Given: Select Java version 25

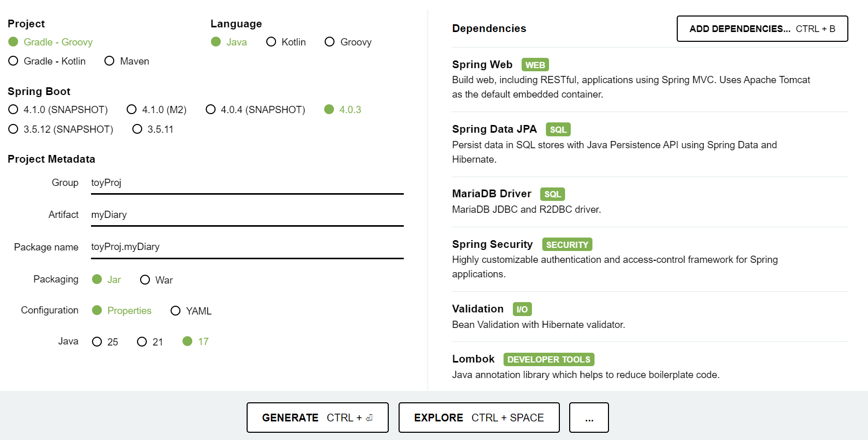Looking at the screenshot, I should tap(105, 342).
